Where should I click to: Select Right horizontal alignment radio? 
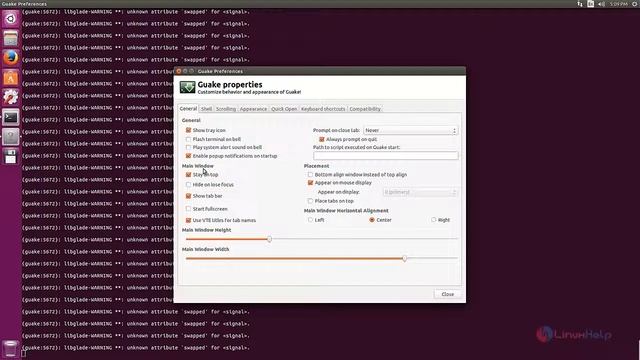tap(433, 220)
